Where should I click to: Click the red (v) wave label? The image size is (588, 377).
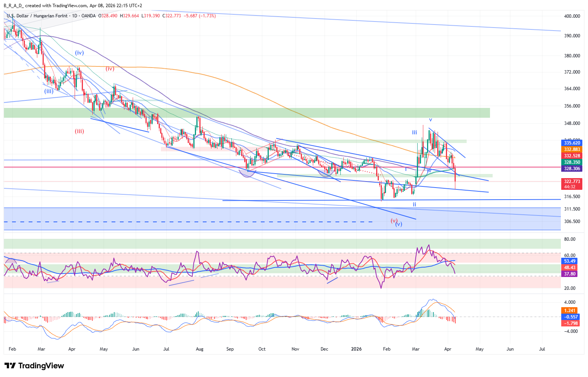[x=394, y=220]
